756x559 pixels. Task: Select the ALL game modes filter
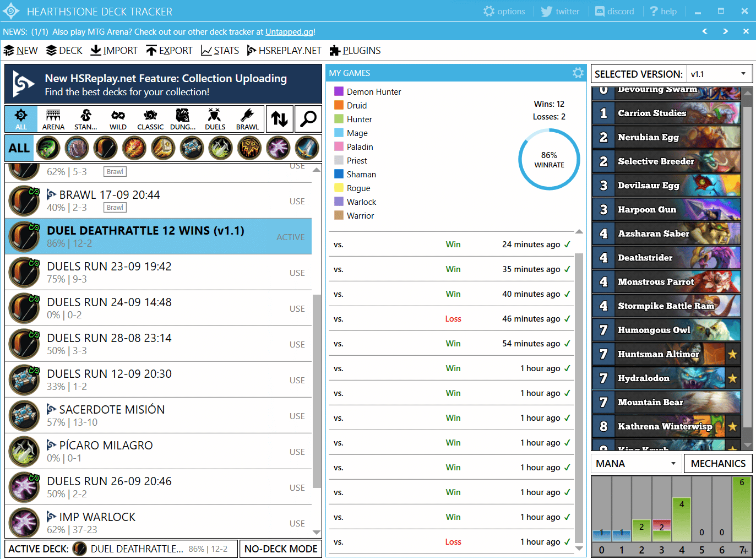click(21, 119)
